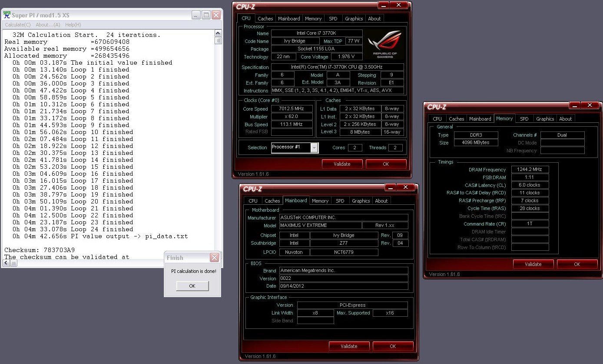This screenshot has height=364, width=603.
Task: Go to CPU tab in CPU-Z memory timings window
Action: click(x=437, y=119)
